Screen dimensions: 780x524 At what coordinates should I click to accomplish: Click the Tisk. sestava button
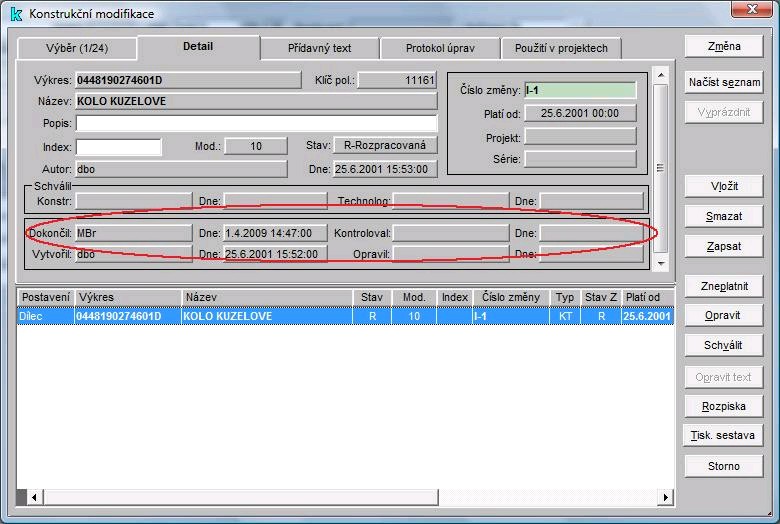click(x=724, y=435)
